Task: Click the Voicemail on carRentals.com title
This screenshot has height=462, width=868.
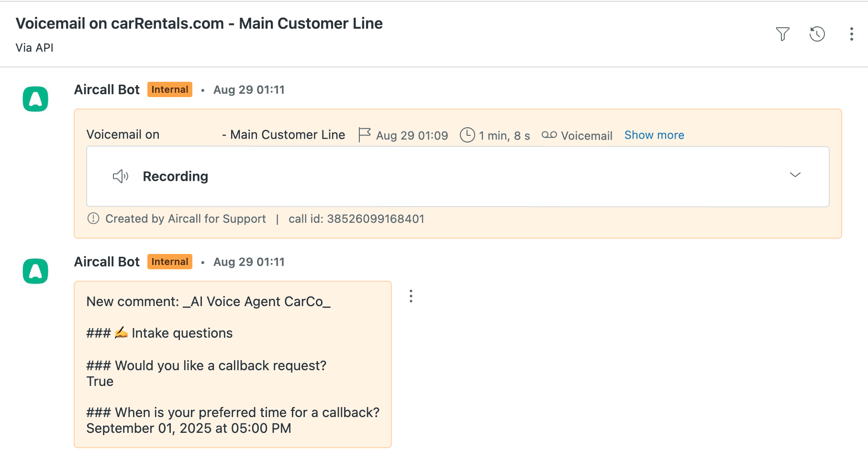Action: click(x=199, y=23)
